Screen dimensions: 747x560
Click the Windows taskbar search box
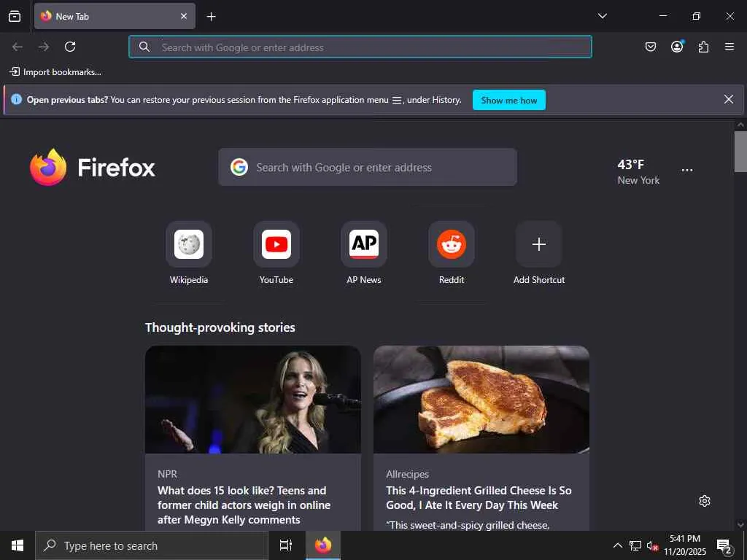tap(152, 545)
